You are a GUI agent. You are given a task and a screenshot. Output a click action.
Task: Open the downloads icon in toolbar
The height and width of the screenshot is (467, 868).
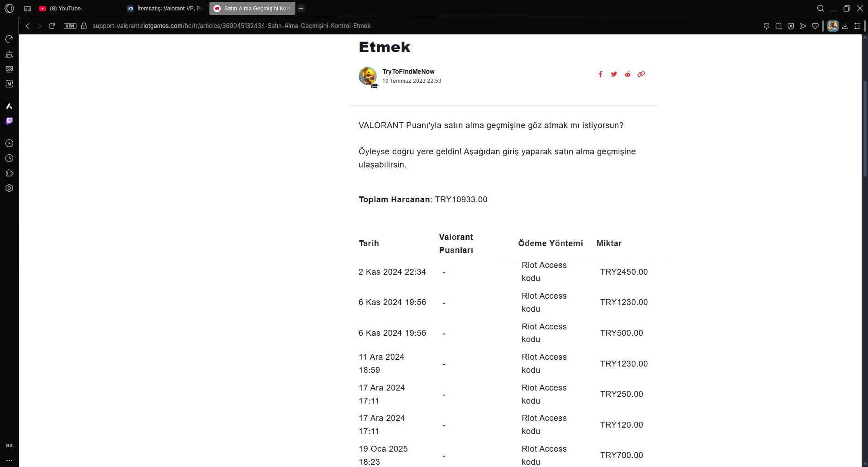[x=845, y=26]
